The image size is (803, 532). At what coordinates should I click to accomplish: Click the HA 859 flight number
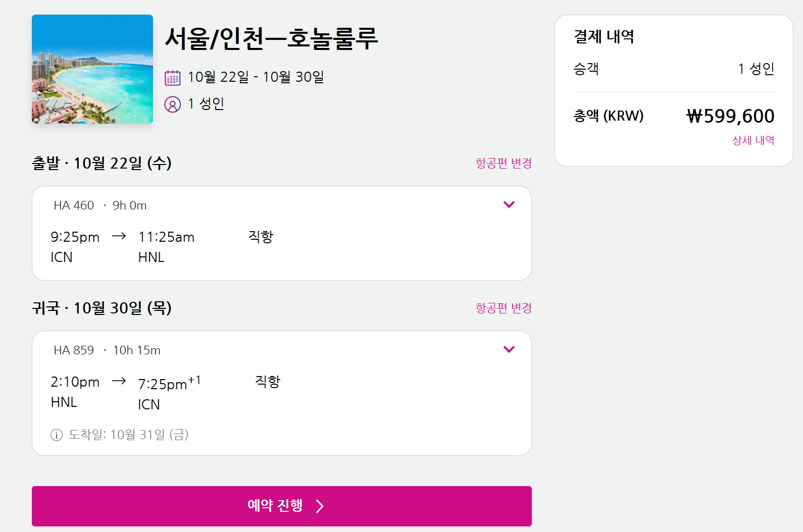point(74,350)
